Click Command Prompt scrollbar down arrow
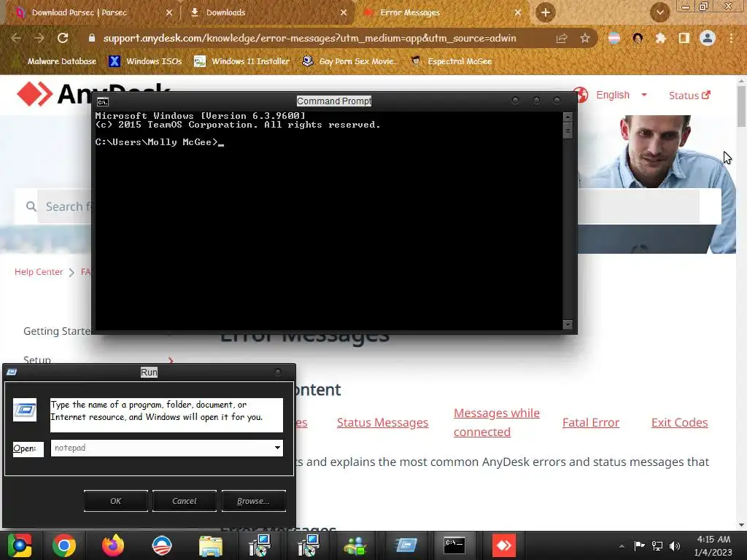The image size is (747, 560). (x=567, y=324)
